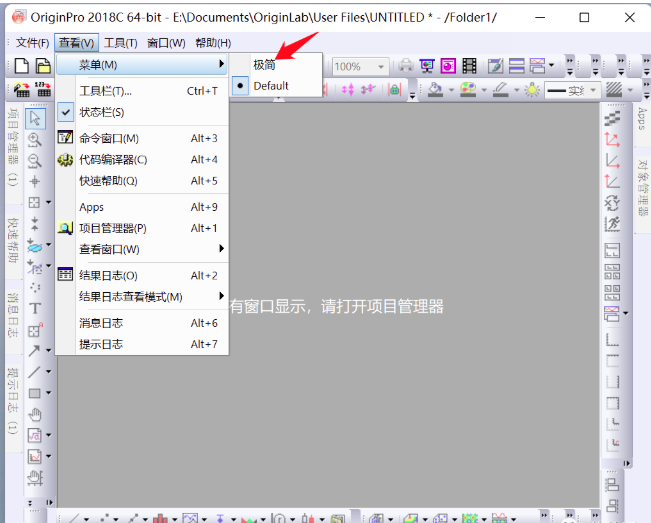Click the line color pencil icon
The height and width of the screenshot is (523, 651).
[501, 90]
